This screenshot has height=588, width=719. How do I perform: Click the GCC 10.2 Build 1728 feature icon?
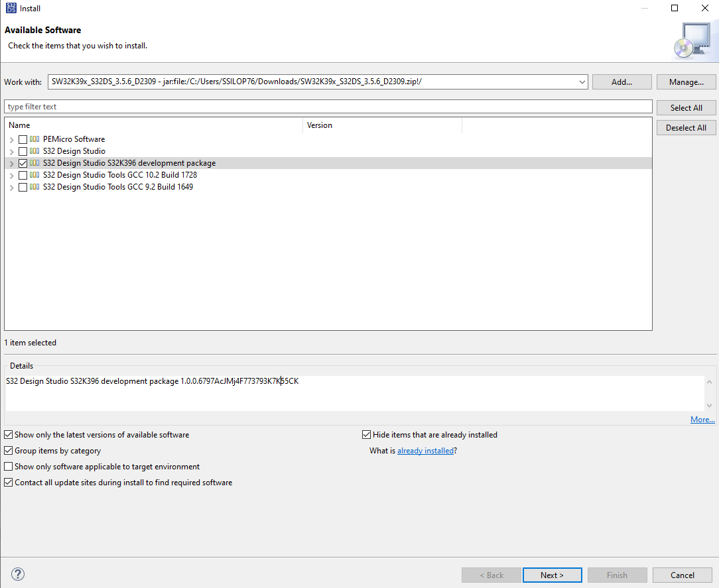pyautogui.click(x=34, y=174)
